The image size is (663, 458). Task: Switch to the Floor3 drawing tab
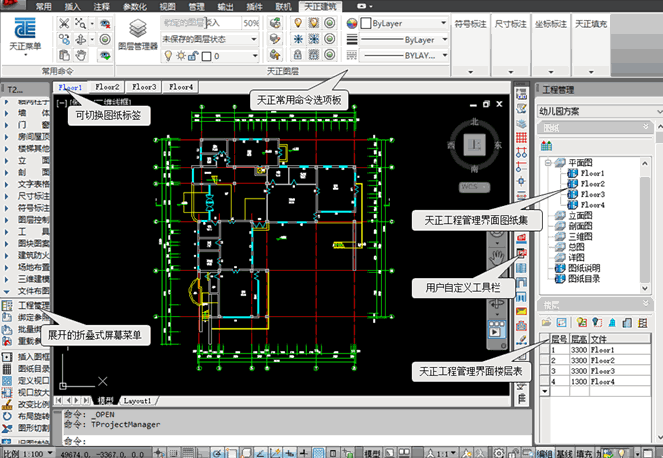tap(144, 87)
